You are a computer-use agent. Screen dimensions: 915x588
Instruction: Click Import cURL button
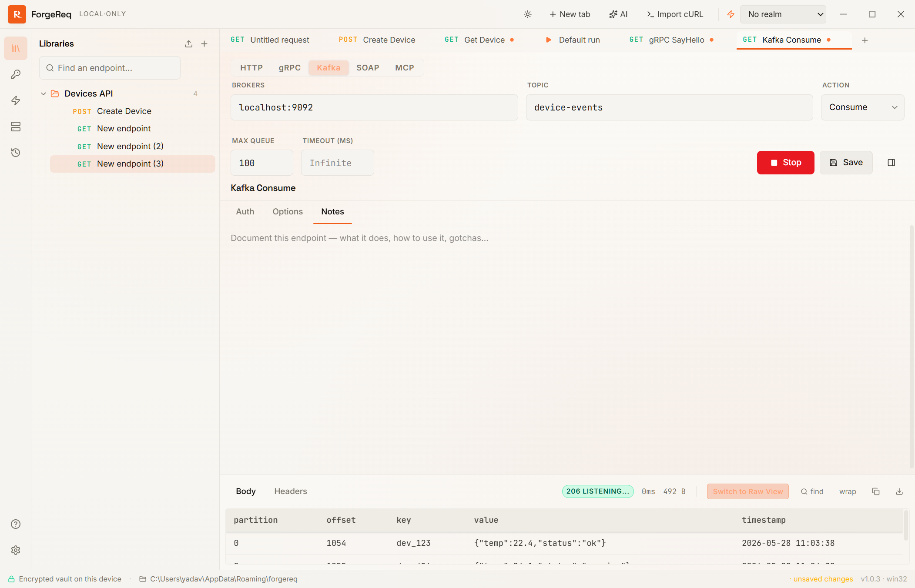tap(675, 14)
